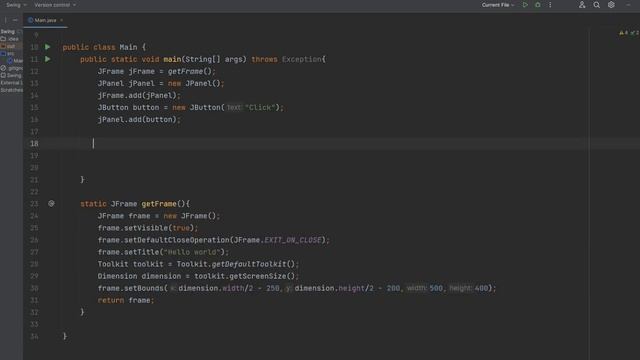Click the Exception keyword on line 11
The image size is (640, 360).
(302, 59)
